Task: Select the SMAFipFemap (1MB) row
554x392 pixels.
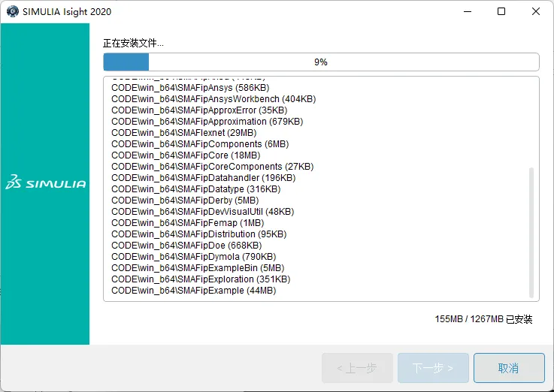Action: (x=188, y=223)
